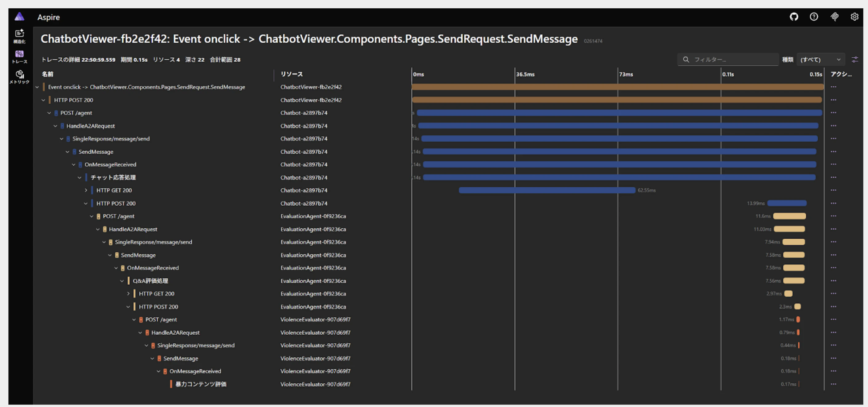This screenshot has width=868, height=407.
Task: Collapse the Q&A評価処理 span
Action: [x=122, y=281]
